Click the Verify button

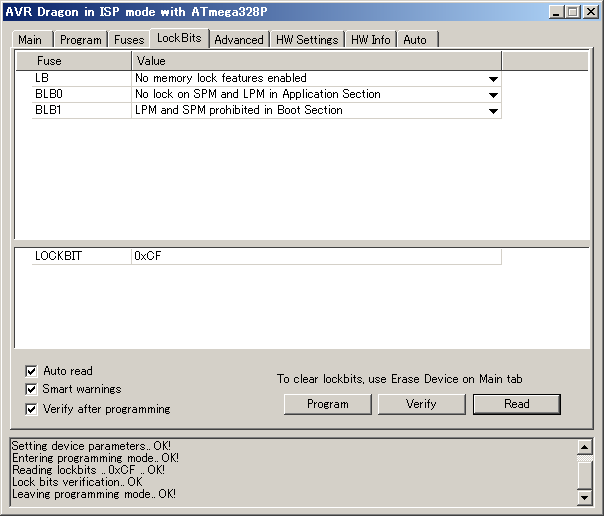click(x=422, y=404)
